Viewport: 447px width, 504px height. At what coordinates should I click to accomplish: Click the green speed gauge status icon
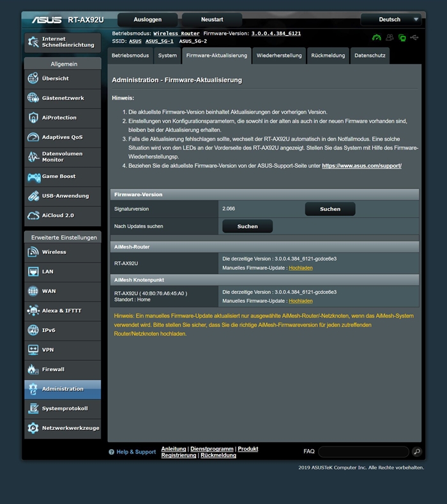[376, 38]
